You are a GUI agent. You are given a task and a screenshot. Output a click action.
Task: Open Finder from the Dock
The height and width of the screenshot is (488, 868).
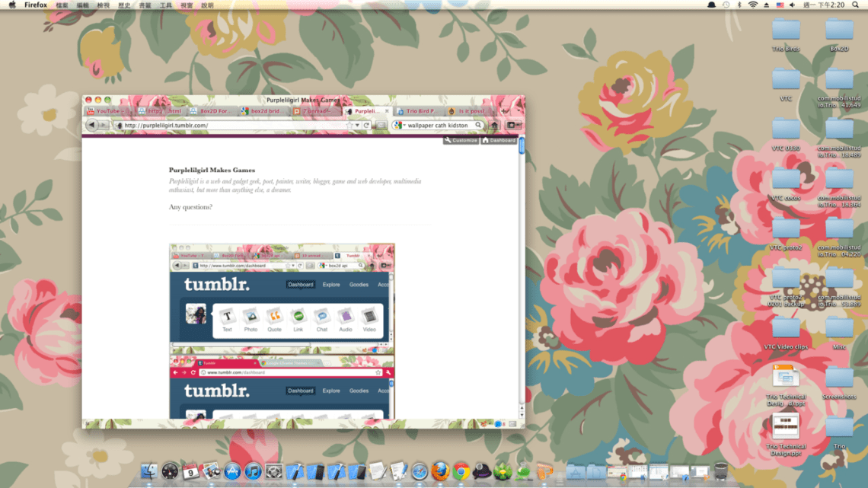(x=149, y=472)
